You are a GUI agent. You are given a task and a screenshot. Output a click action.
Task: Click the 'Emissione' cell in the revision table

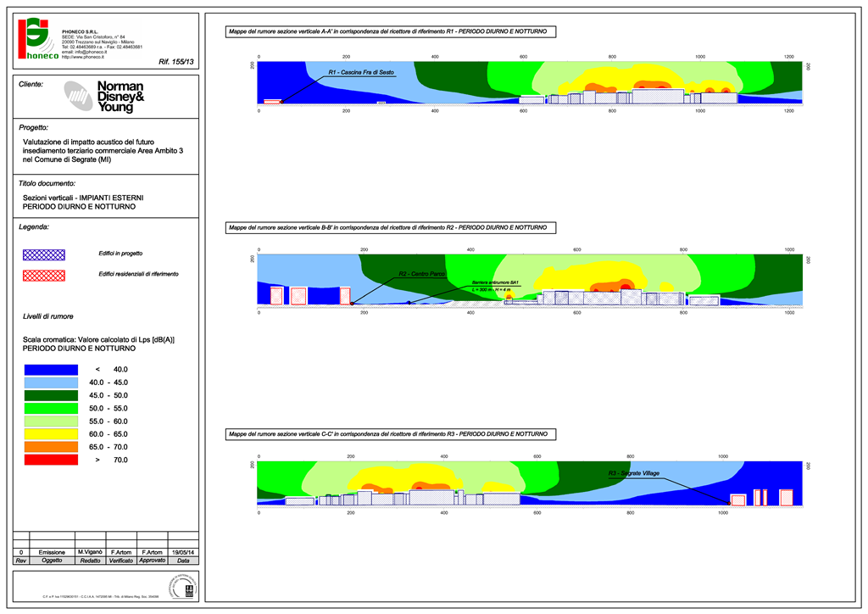coord(52,553)
